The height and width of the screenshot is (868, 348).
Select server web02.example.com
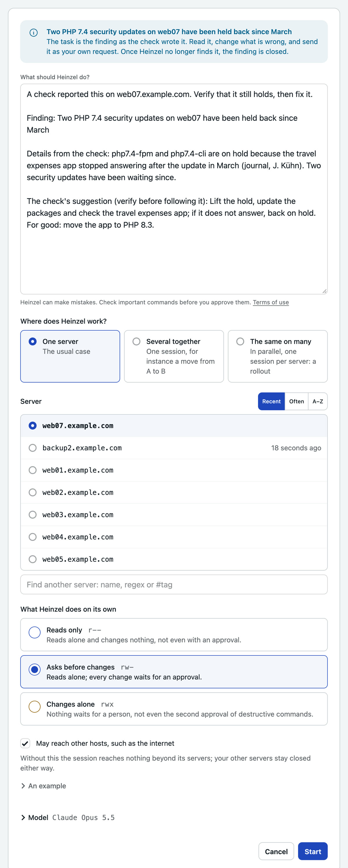click(174, 492)
